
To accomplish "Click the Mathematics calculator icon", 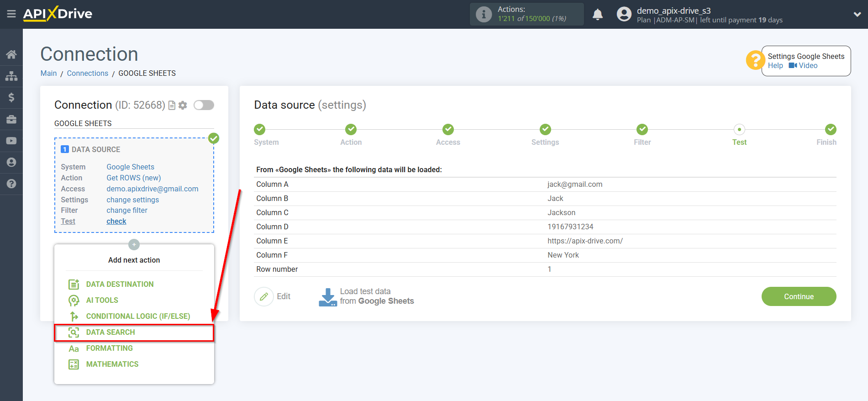I will coord(74,364).
